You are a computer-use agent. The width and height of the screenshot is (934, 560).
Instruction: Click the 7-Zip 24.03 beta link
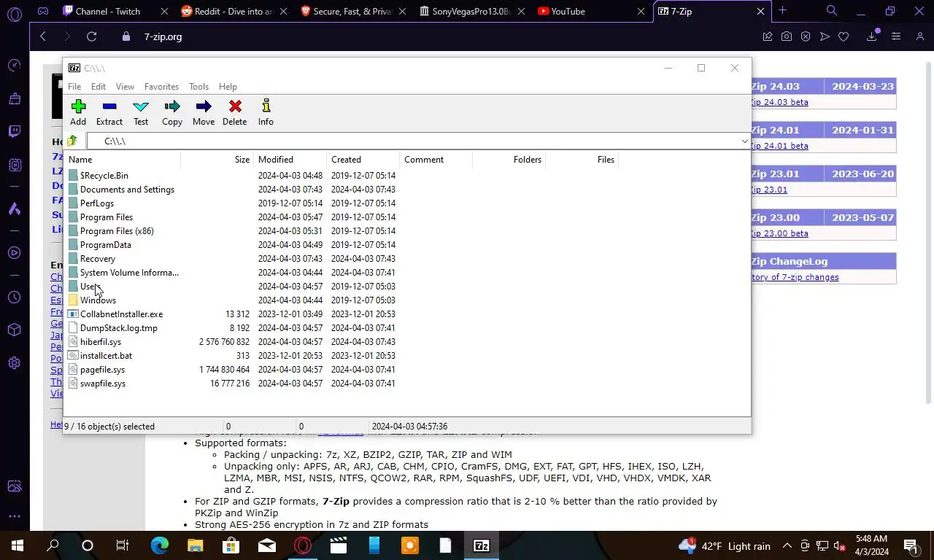pyautogui.click(x=779, y=102)
